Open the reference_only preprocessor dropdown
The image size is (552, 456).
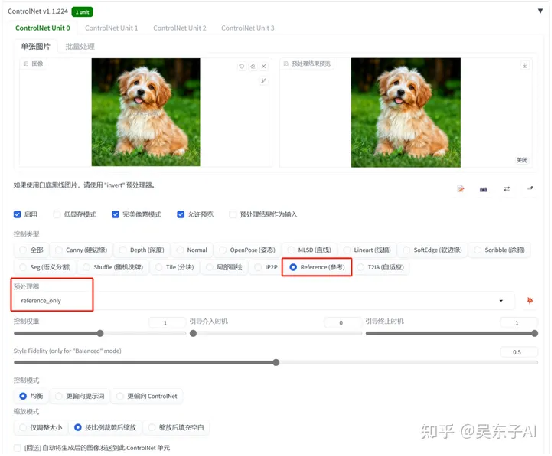tap(261, 300)
